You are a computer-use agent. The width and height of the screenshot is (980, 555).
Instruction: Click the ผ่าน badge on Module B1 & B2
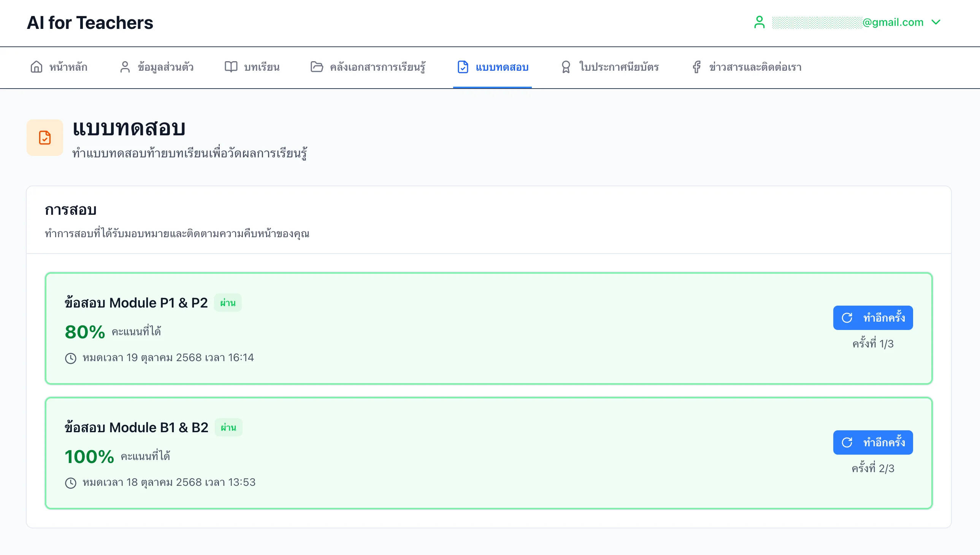[x=228, y=427]
